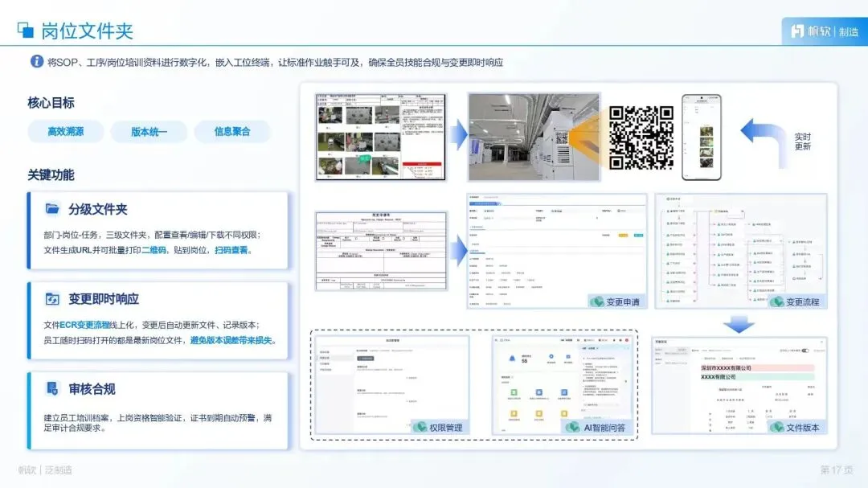The width and height of the screenshot is (868, 488).
Task: Click the AI智能问答 label badge
Action: [x=598, y=428]
